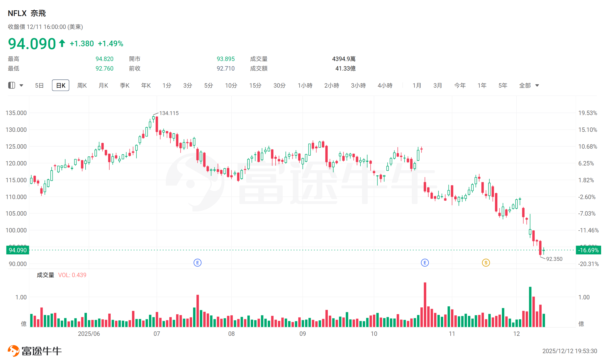Choose the 30分 interval
605x364 pixels.
click(279, 85)
